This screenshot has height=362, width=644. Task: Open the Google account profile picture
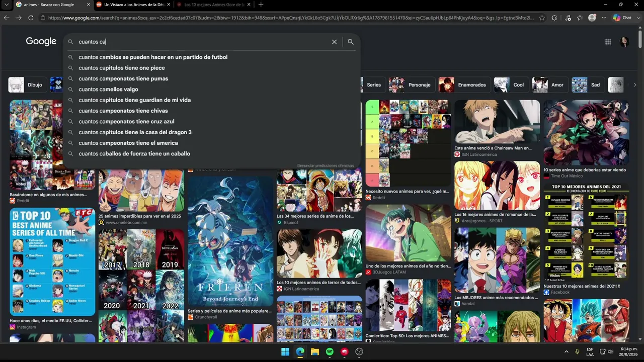(x=624, y=42)
